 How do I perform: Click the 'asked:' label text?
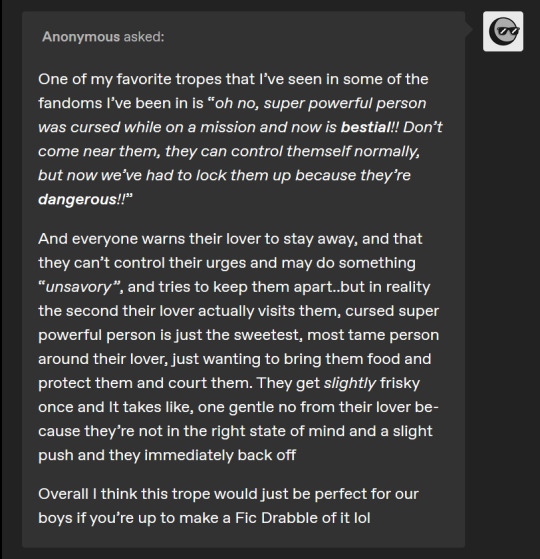coord(144,37)
